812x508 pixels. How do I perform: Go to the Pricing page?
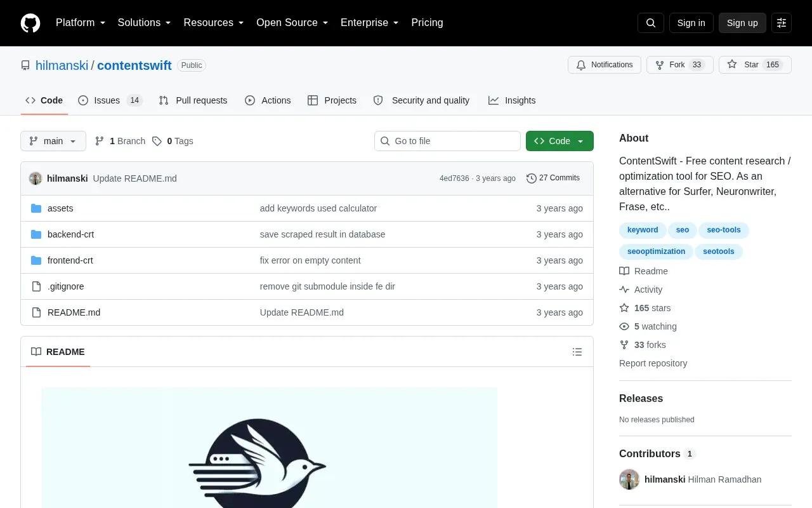[427, 23]
